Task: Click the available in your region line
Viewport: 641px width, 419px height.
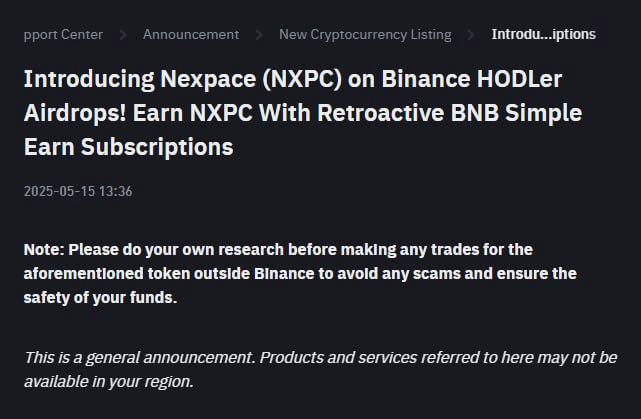Action: click(x=108, y=382)
